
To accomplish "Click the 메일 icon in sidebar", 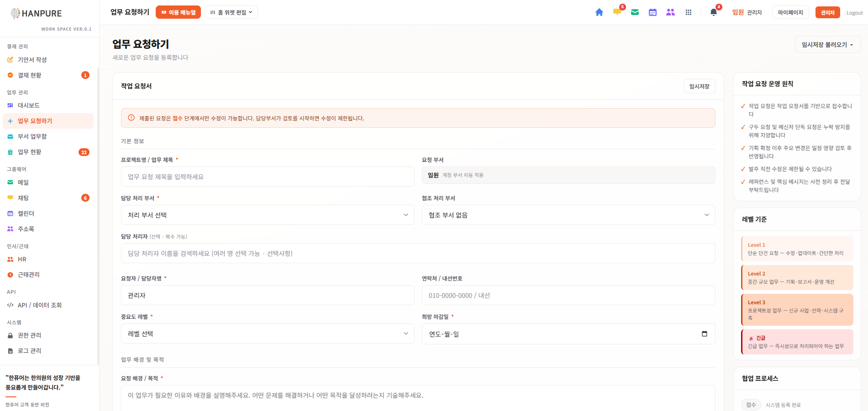I will click(x=10, y=182).
